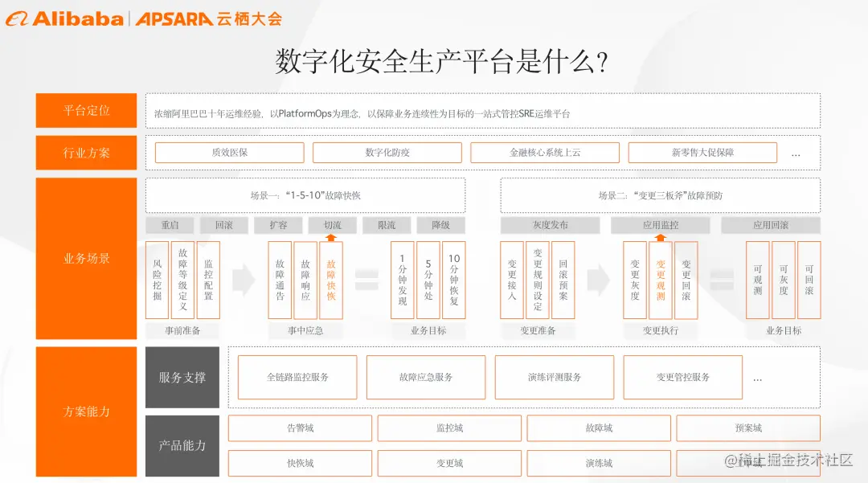Click the 场景二 "变更三板斧"故障预防 box
This screenshot has width=868, height=483.
661,195
